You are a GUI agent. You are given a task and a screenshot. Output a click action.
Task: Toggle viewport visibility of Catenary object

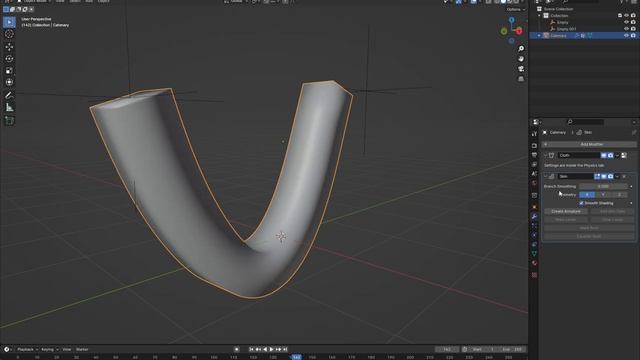626,36
